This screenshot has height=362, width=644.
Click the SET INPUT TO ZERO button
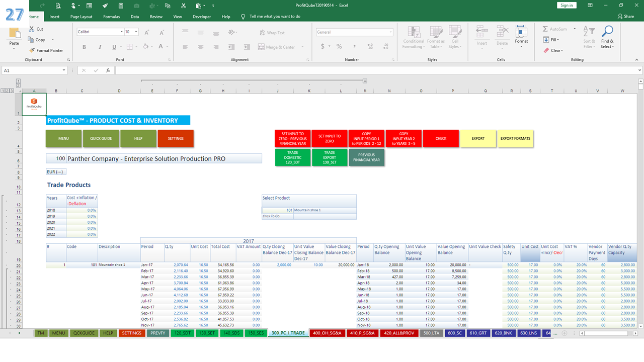coord(330,139)
